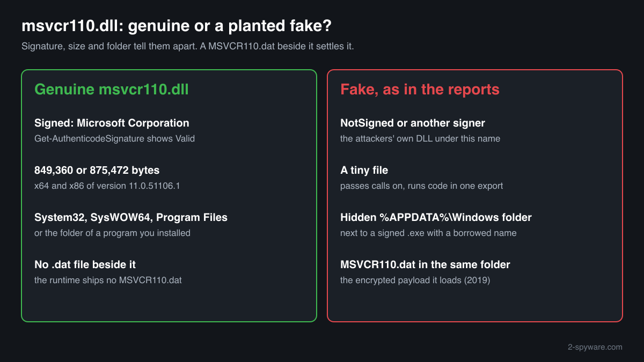644x362 pixels.
Task: Click 'System32, SysWOW64, Program Files' text
Action: click(131, 217)
